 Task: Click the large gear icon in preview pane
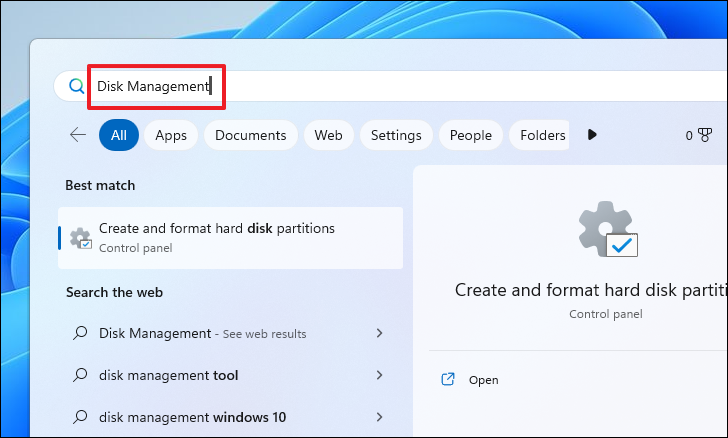pos(608,229)
